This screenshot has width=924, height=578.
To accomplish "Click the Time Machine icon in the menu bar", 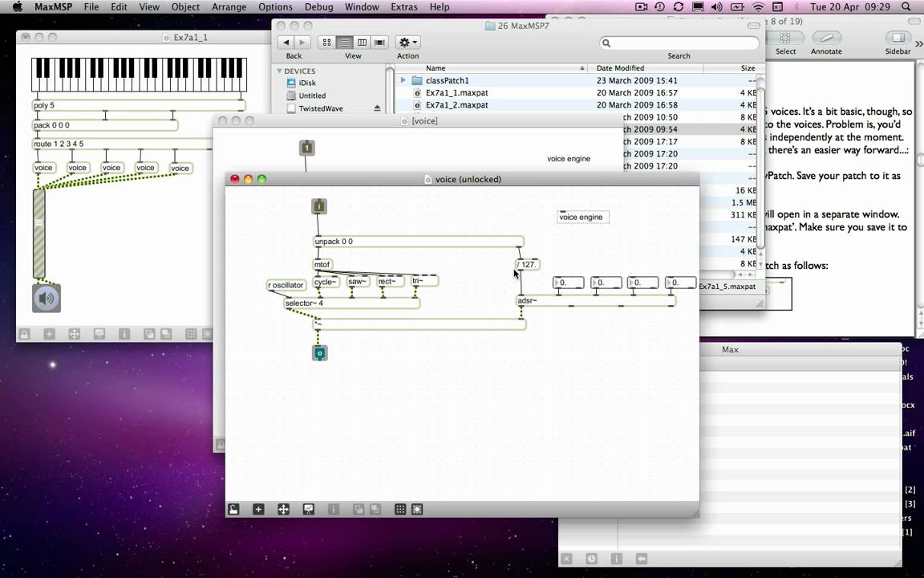I will 659,7.
